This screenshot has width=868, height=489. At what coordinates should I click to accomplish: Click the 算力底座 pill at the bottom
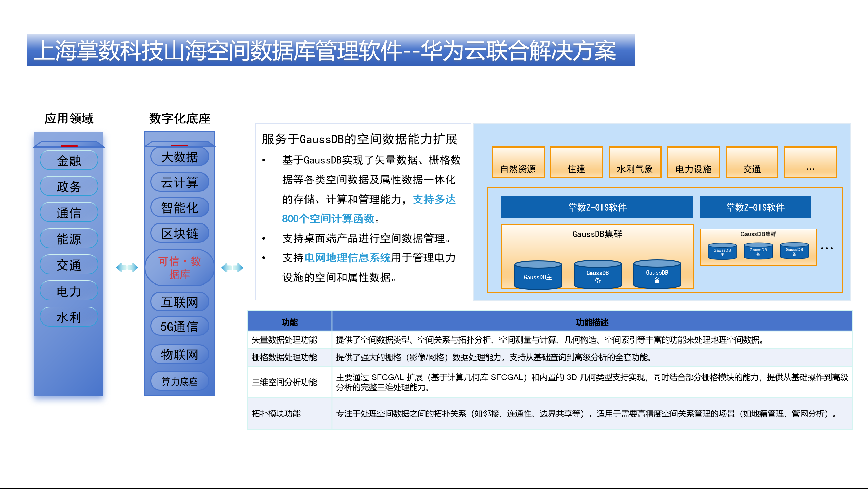click(179, 382)
